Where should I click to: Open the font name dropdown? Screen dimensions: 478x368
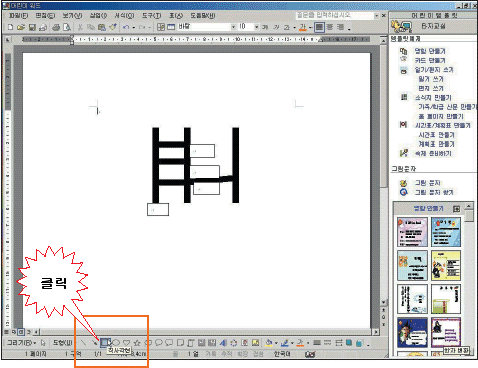(x=233, y=27)
